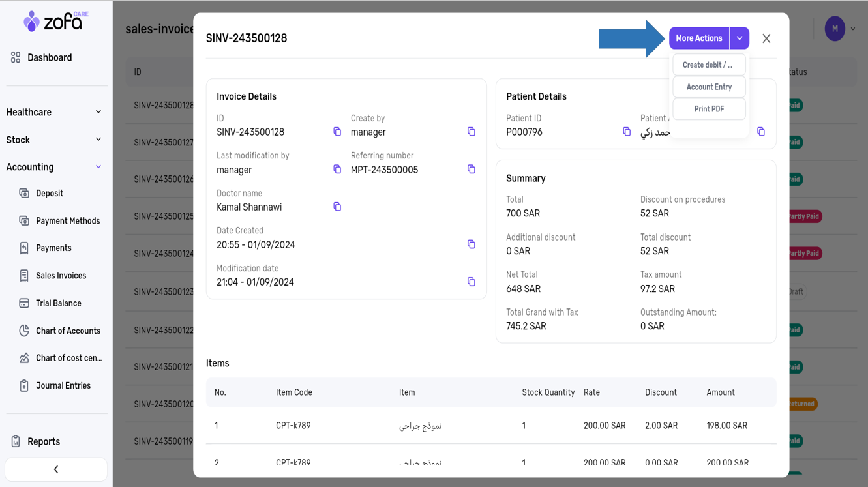Select 'Account Entry' from the actions menu
The height and width of the screenshot is (487, 868).
click(709, 87)
